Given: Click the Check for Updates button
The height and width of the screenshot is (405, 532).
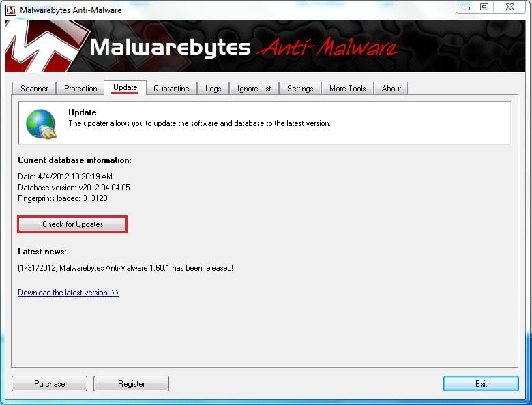Looking at the screenshot, I should click(x=72, y=224).
